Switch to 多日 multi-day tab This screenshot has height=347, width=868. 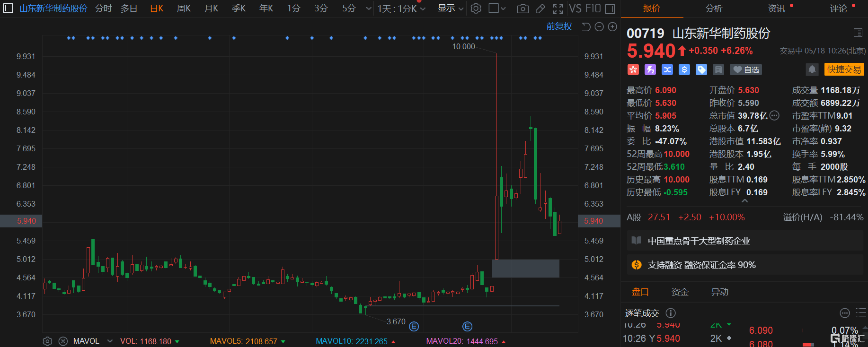pyautogui.click(x=129, y=9)
